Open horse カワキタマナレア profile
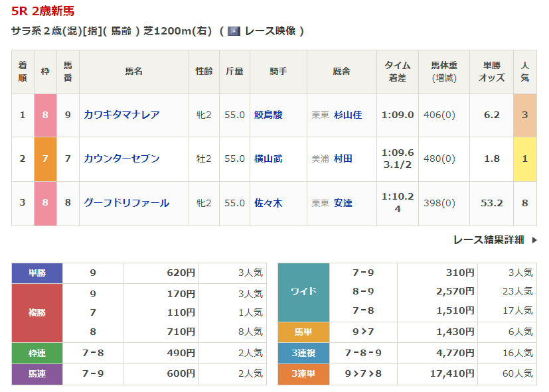 (x=121, y=115)
